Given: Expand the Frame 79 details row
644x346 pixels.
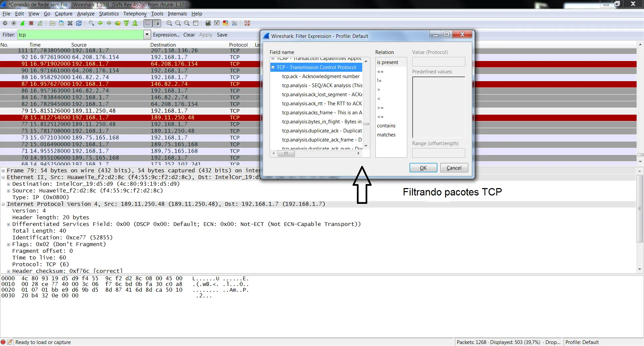Looking at the screenshot, I should pyautogui.click(x=3, y=171).
